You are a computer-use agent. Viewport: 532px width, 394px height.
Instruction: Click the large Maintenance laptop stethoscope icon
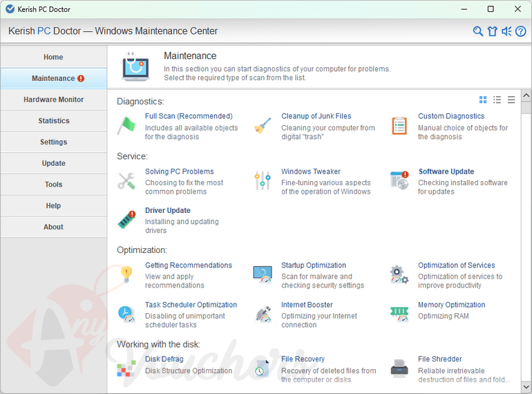[x=135, y=66]
